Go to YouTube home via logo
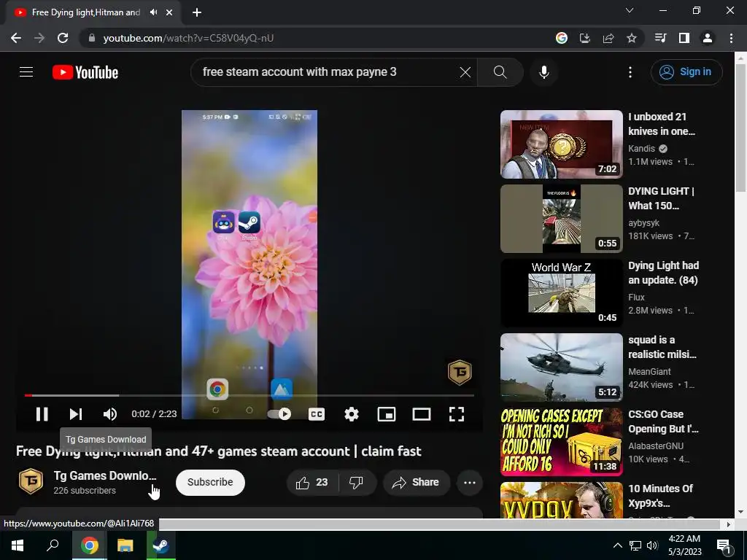The height and width of the screenshot is (560, 747). click(85, 72)
